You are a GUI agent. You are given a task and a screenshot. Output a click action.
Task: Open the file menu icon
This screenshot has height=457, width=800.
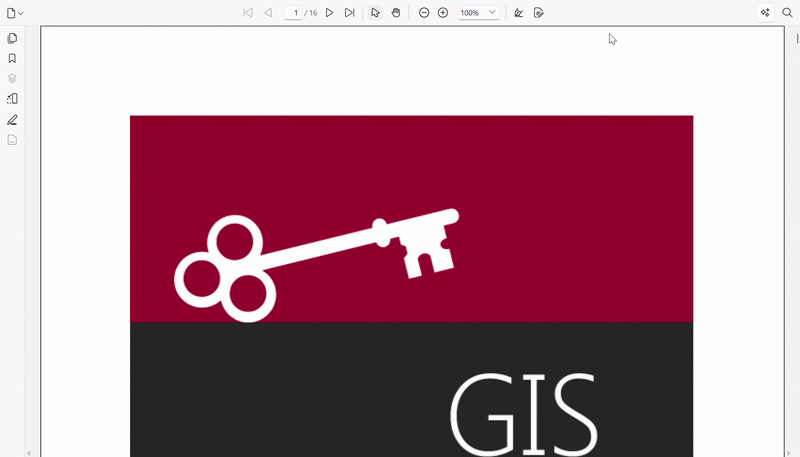point(15,13)
